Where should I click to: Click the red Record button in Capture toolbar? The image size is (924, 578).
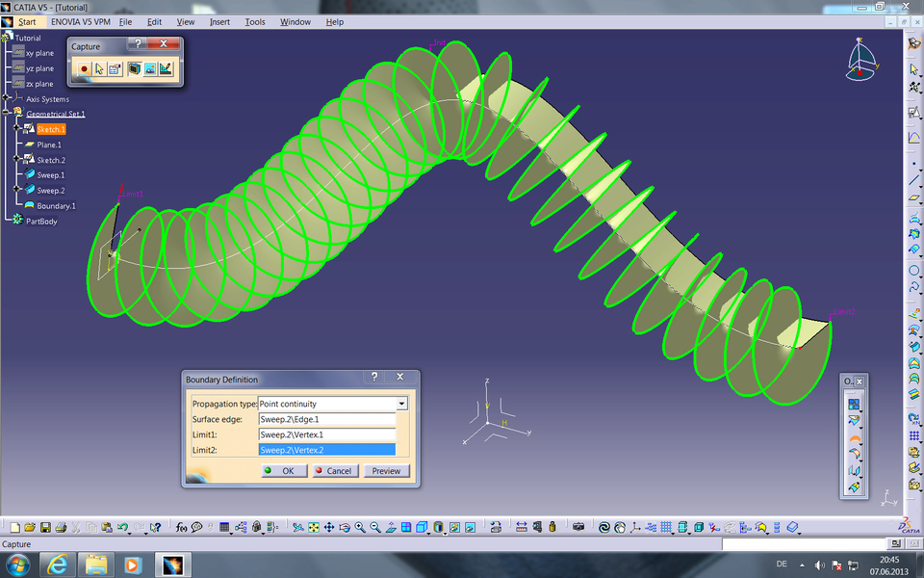click(85, 68)
